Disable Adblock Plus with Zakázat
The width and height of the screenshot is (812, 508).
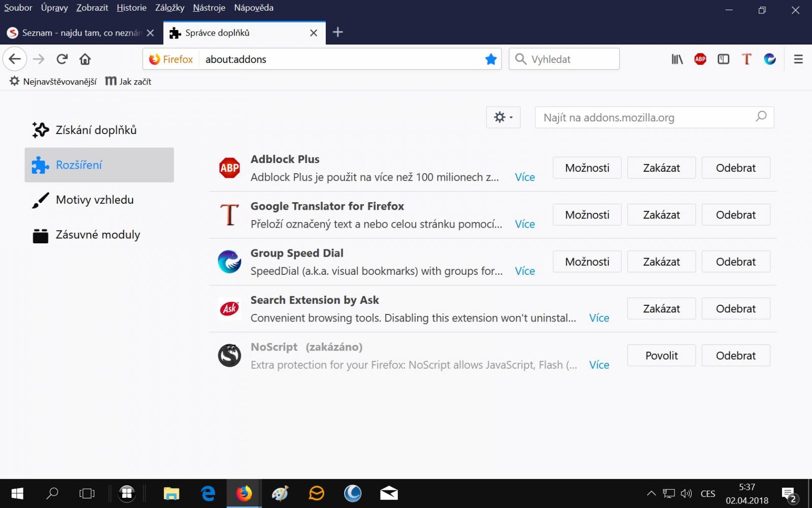point(661,168)
